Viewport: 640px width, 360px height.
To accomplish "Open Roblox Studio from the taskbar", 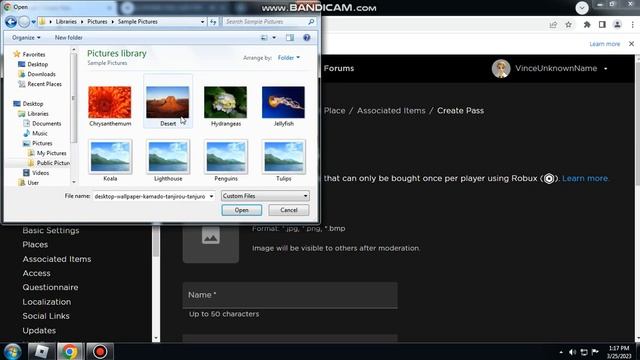I will (41, 351).
